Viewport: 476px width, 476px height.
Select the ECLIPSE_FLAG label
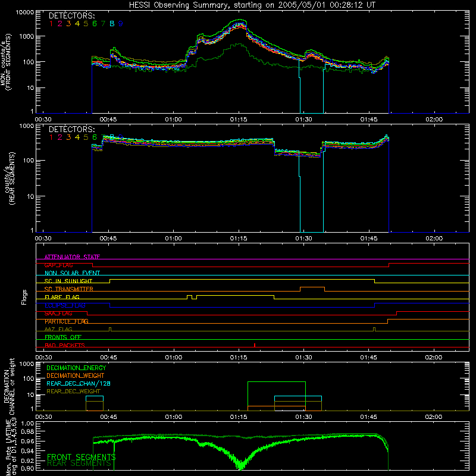click(65, 305)
